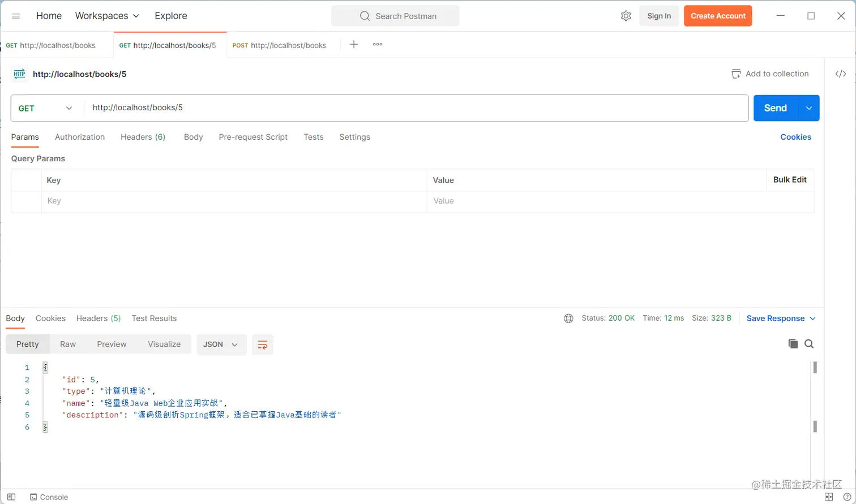Click the magnifier in Search Postman
The width and height of the screenshot is (856, 504).
tap(365, 16)
